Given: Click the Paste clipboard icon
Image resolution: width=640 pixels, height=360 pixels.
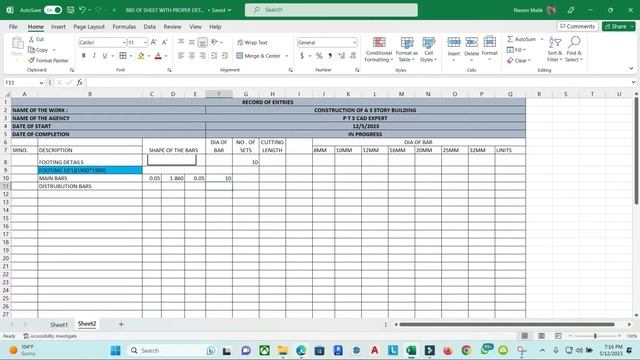Looking at the screenshot, I should coord(17,43).
